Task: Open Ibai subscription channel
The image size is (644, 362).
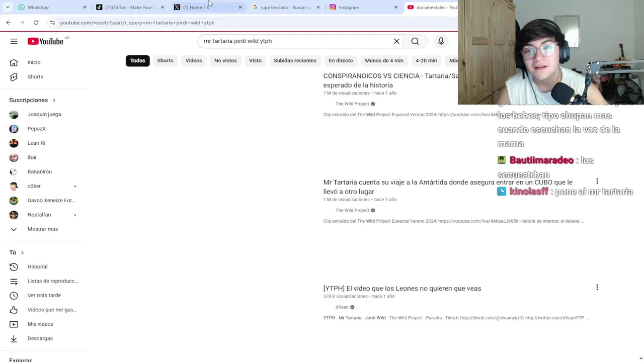Action: [x=44, y=157]
